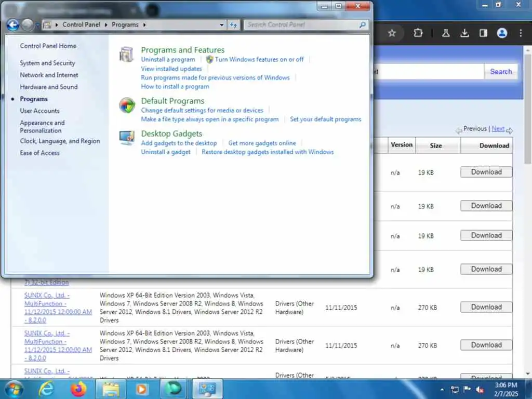Click the Control Panel taskbar icon
532x399 pixels.
pyautogui.click(x=207, y=389)
